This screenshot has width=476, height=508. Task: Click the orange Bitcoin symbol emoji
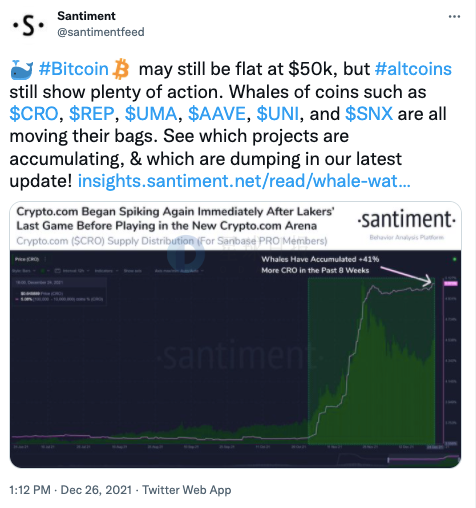(121, 69)
